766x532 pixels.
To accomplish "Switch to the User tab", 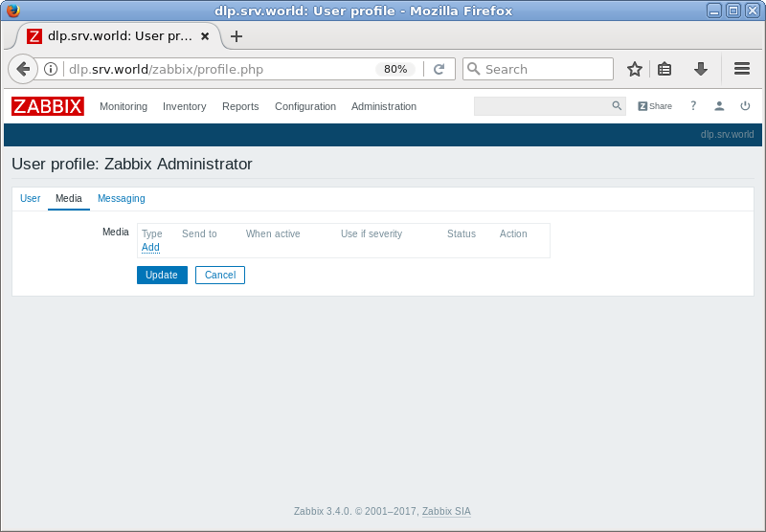I will click(31, 199).
